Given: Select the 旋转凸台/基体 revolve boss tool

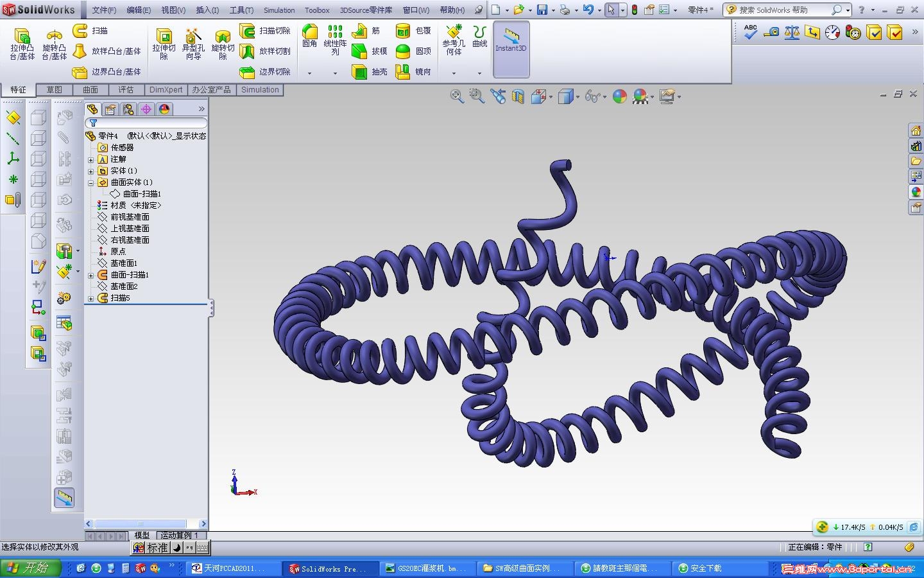Looking at the screenshot, I should coord(54,44).
